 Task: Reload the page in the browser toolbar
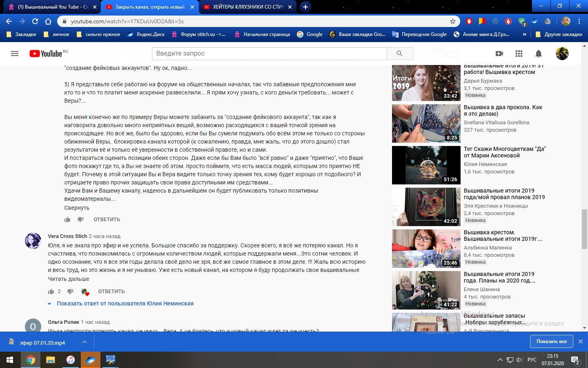pyautogui.click(x=35, y=21)
